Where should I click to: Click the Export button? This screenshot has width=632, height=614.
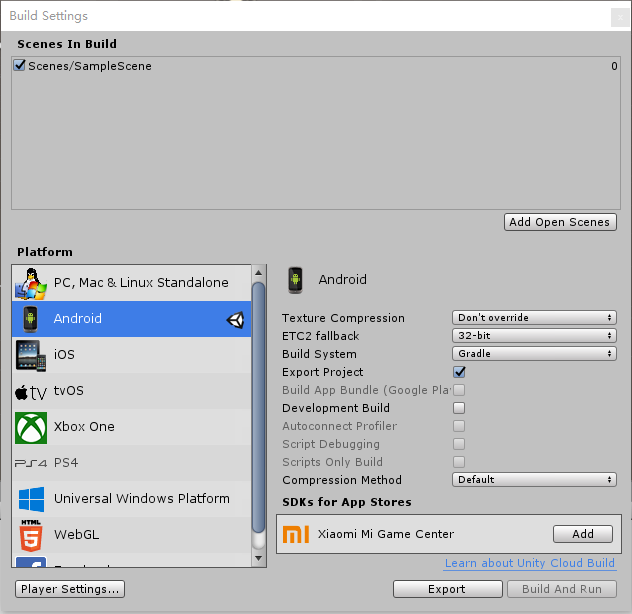point(448,589)
